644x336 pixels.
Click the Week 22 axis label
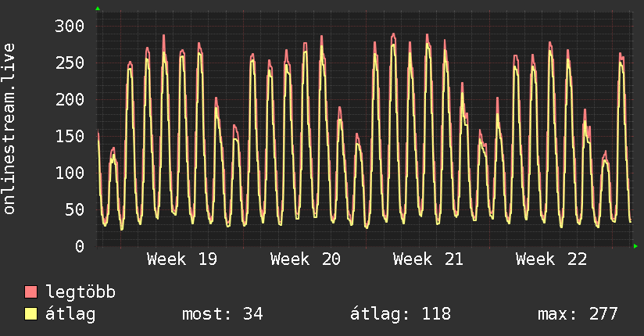click(551, 259)
